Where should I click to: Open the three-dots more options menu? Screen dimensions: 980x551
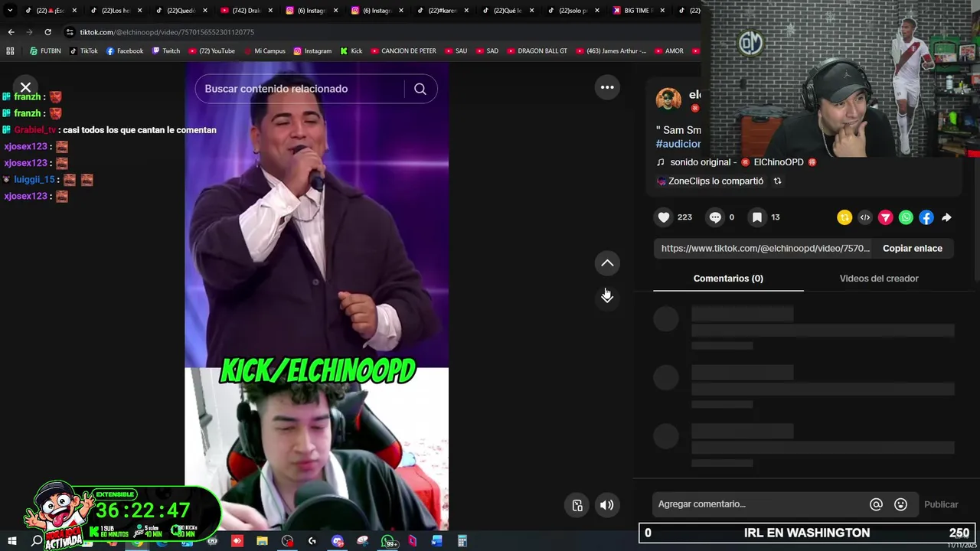pos(607,87)
